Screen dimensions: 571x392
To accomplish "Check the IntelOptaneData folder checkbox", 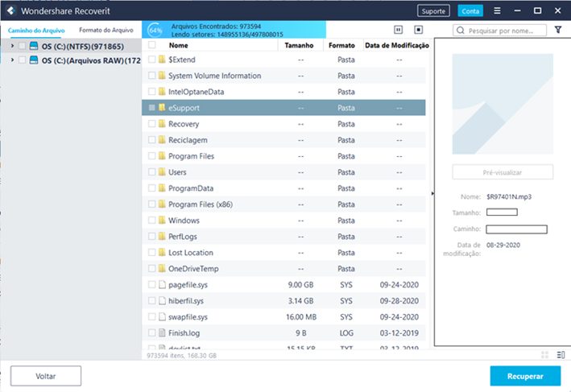I will (152, 91).
